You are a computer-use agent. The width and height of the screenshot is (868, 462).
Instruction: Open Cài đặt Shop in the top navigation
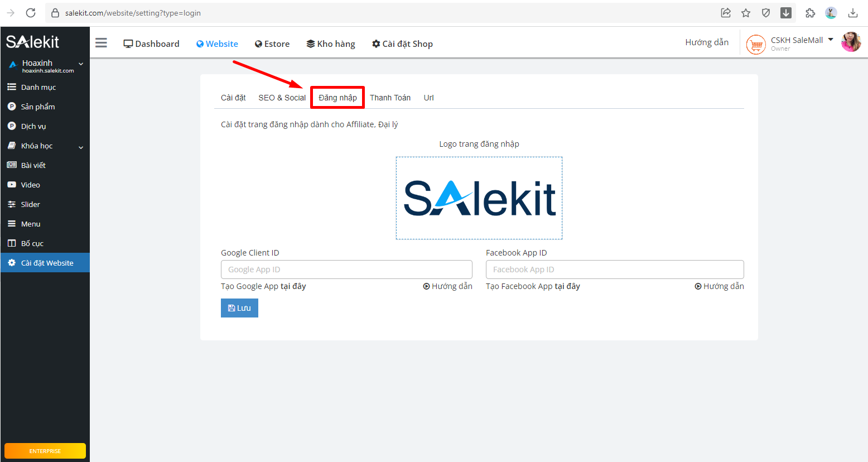(402, 44)
